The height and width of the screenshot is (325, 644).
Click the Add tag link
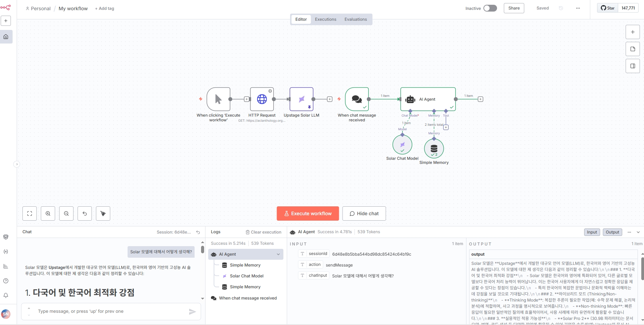104,8
